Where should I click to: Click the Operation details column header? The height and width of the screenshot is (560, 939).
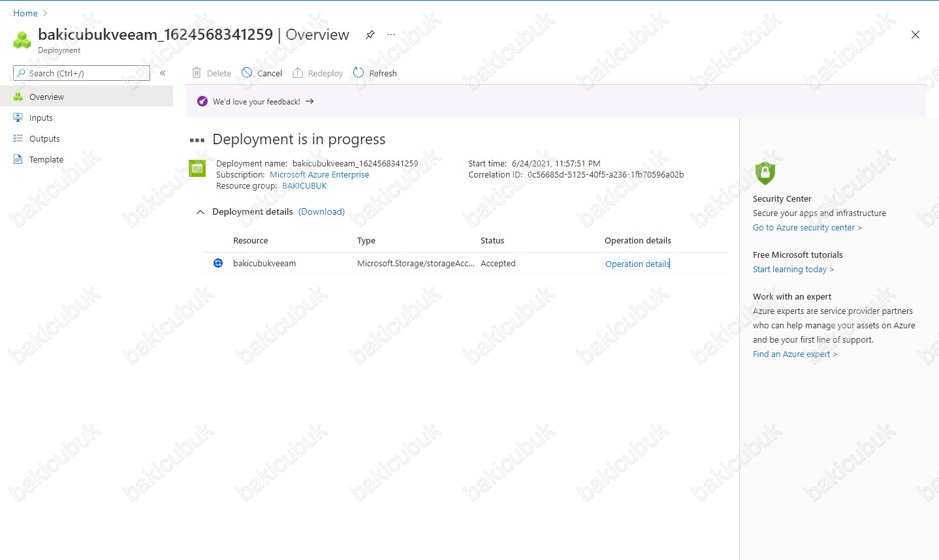638,241
